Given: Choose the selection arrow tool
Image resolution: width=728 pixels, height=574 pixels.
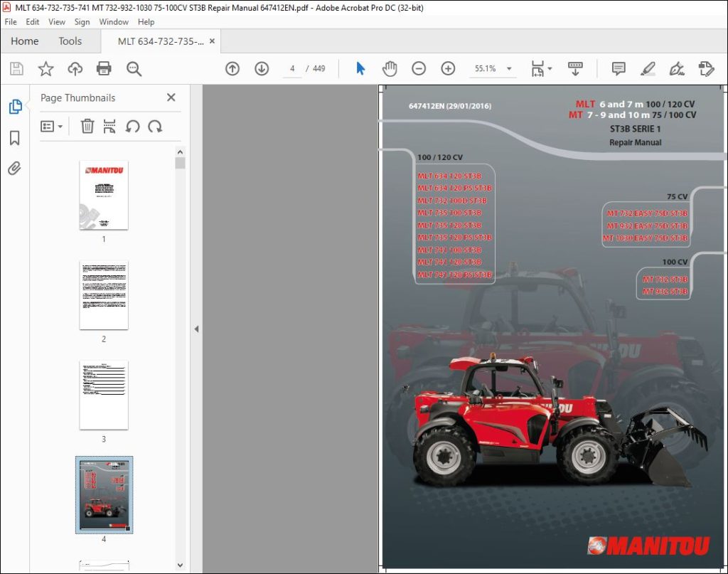Looking at the screenshot, I should 360,69.
